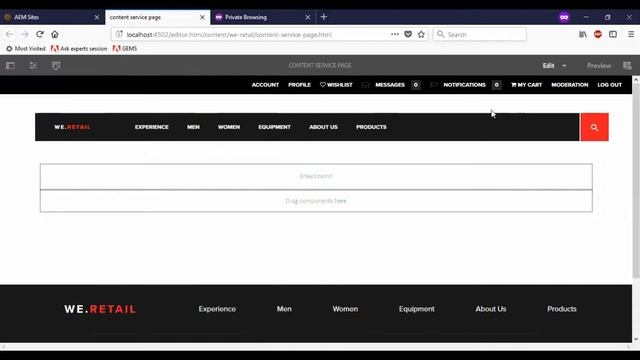Viewport: 640px width, 360px height.
Task: Open the Firefox library icon
Action: click(x=582, y=34)
